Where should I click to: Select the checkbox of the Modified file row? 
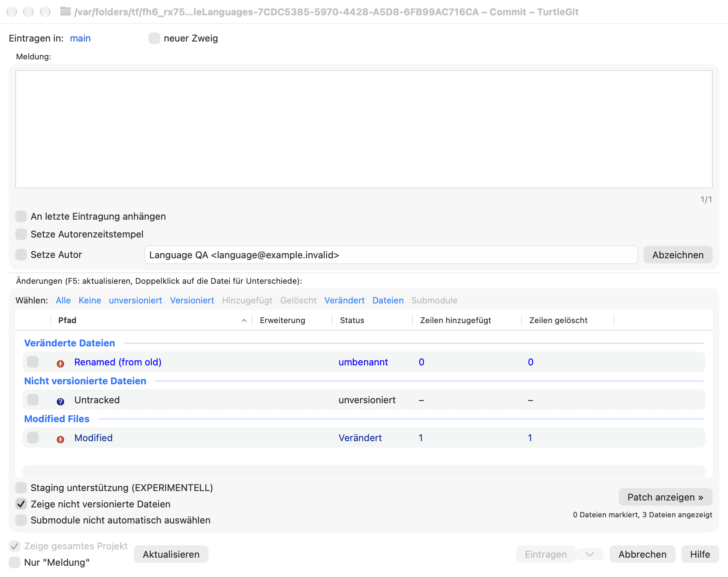(33, 437)
